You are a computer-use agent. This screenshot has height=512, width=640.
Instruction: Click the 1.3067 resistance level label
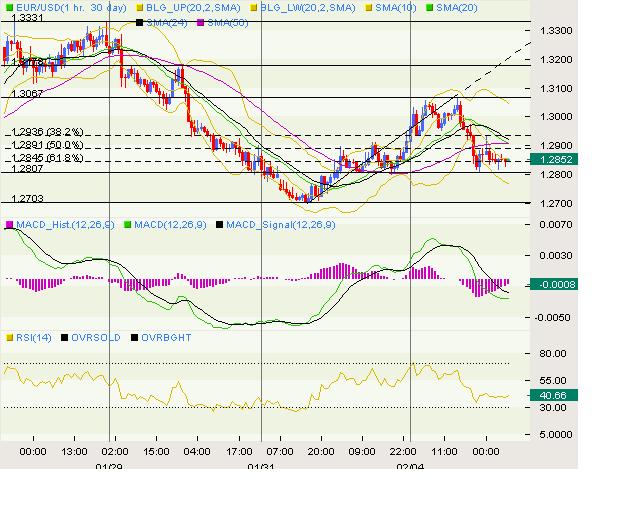pyautogui.click(x=27, y=93)
